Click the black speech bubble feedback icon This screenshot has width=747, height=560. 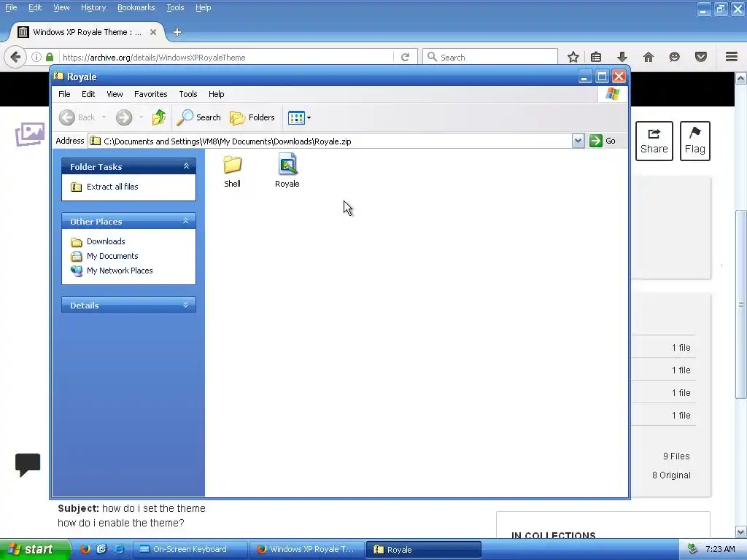click(28, 464)
